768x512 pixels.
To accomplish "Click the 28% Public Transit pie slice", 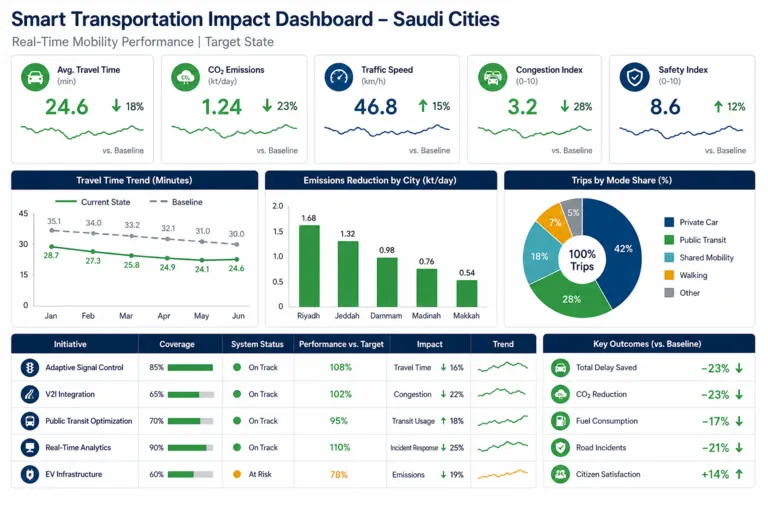I will click(571, 298).
